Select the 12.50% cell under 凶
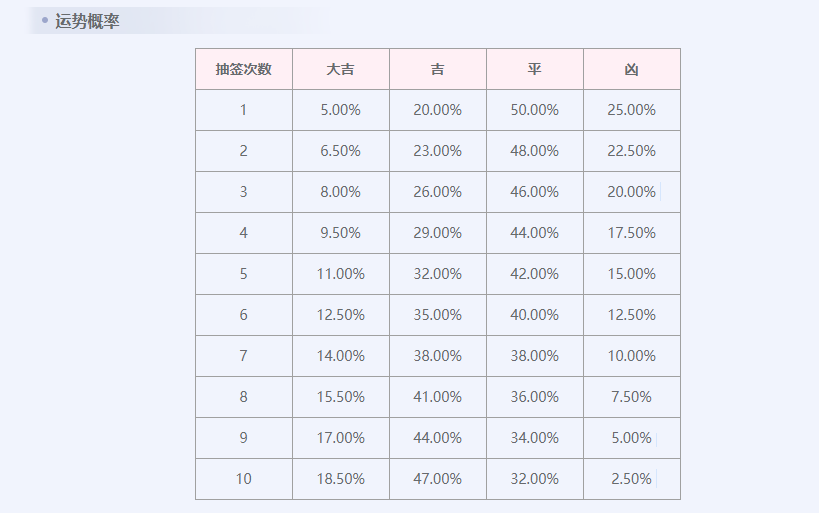The height and width of the screenshot is (513, 819). click(x=632, y=315)
